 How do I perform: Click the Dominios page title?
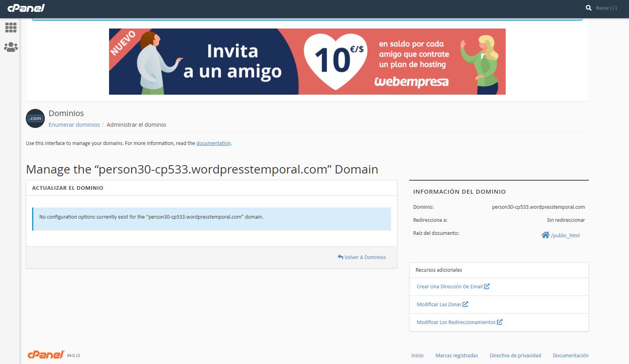(x=66, y=113)
